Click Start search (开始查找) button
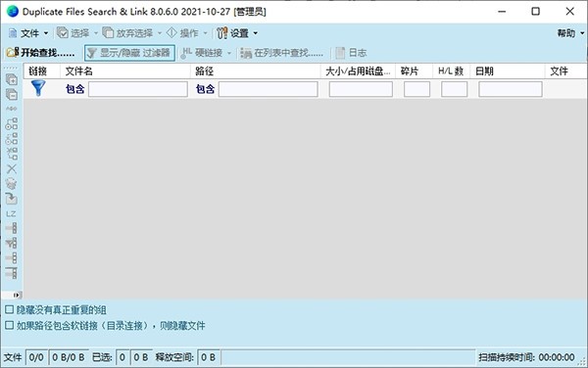This screenshot has height=368, width=588. tap(40, 53)
